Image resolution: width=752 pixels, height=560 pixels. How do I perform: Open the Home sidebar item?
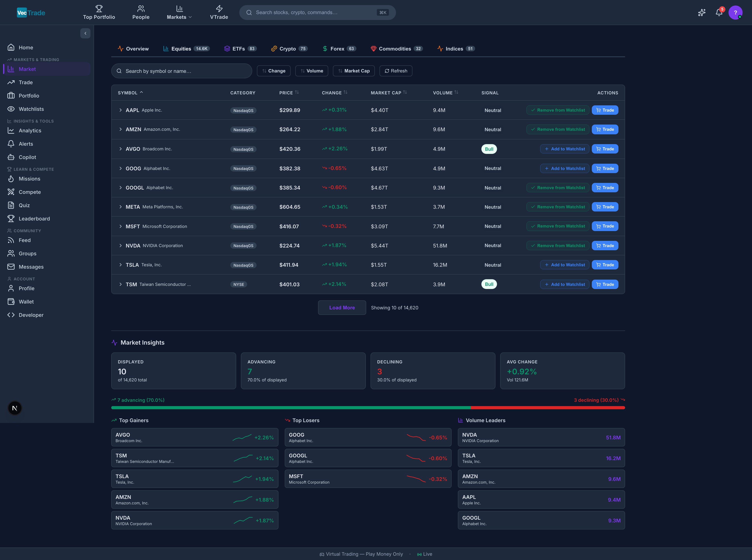[47, 47]
